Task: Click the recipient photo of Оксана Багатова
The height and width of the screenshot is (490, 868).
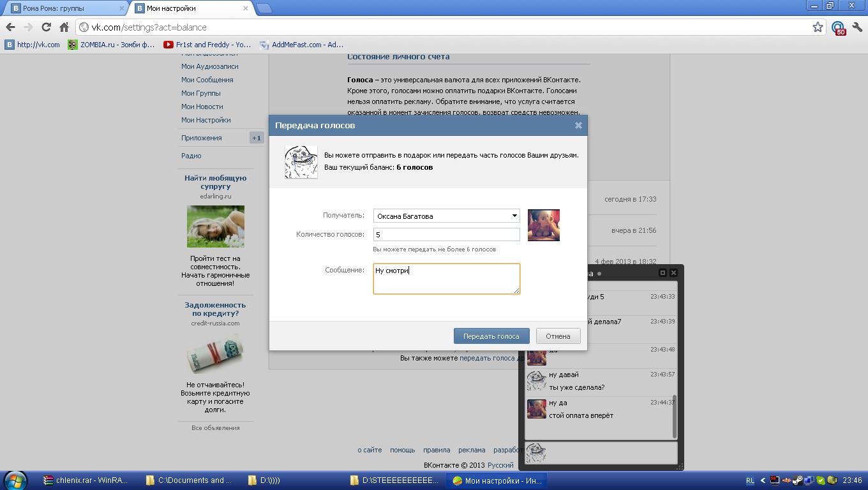Action: coord(543,225)
